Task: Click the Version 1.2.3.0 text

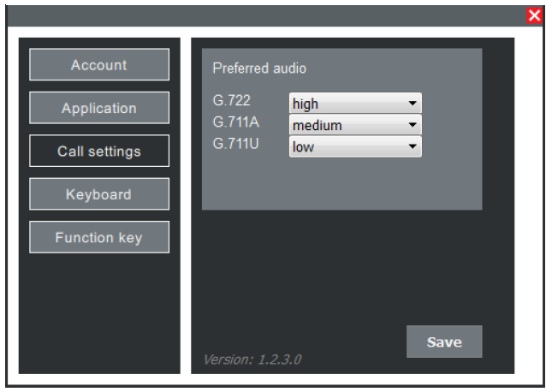Action: point(252,359)
